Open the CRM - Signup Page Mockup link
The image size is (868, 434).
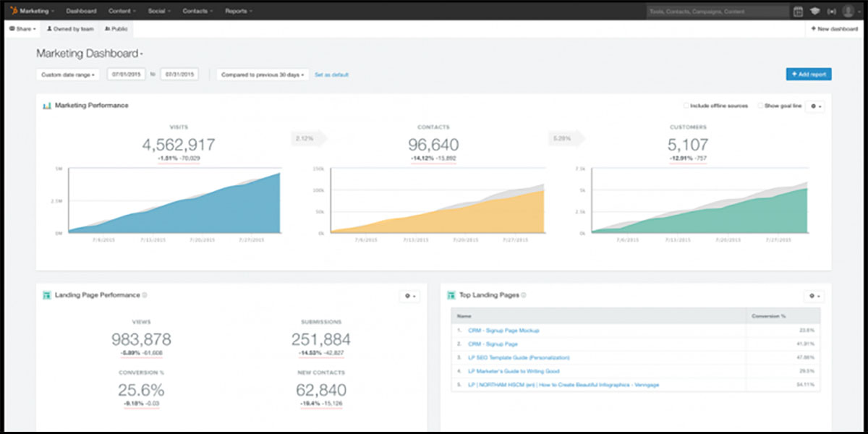[503, 331]
